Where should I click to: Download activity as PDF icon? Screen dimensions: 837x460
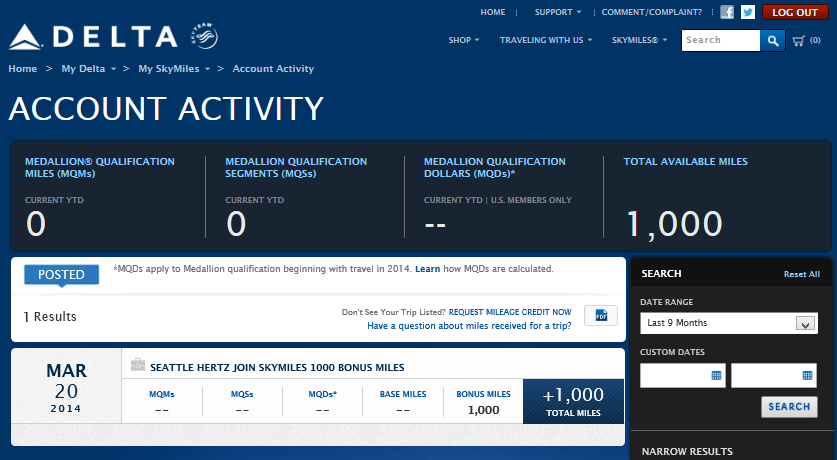(601, 316)
